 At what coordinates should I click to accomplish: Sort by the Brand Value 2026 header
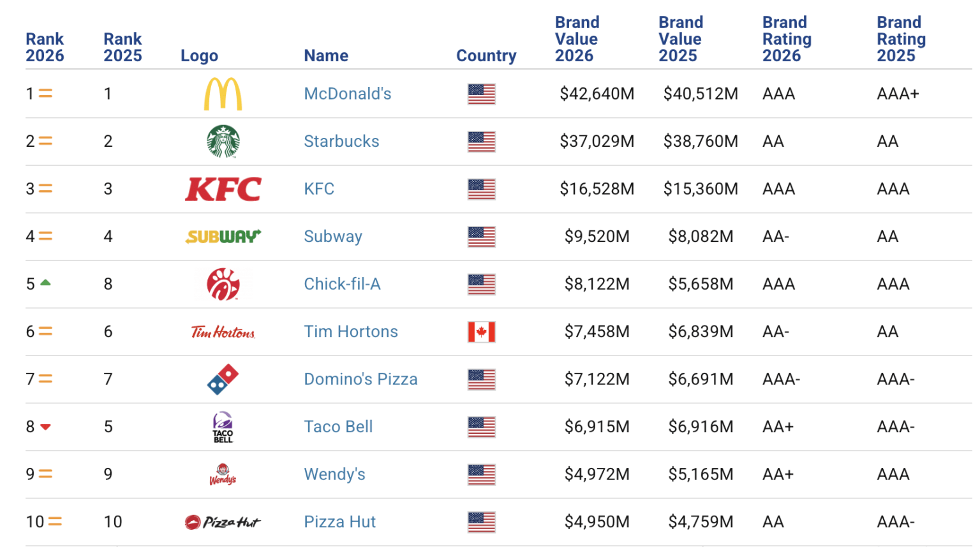click(x=577, y=39)
